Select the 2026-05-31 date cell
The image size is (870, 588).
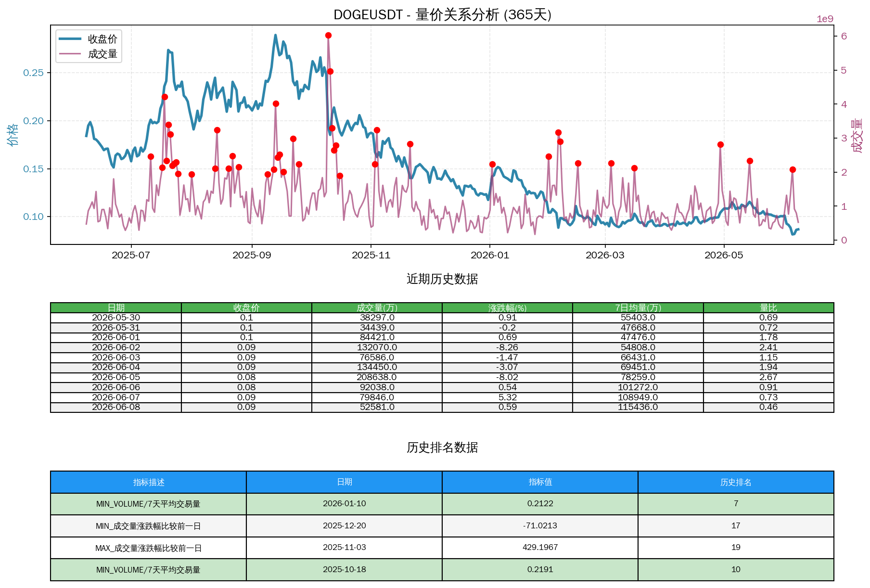(x=116, y=328)
